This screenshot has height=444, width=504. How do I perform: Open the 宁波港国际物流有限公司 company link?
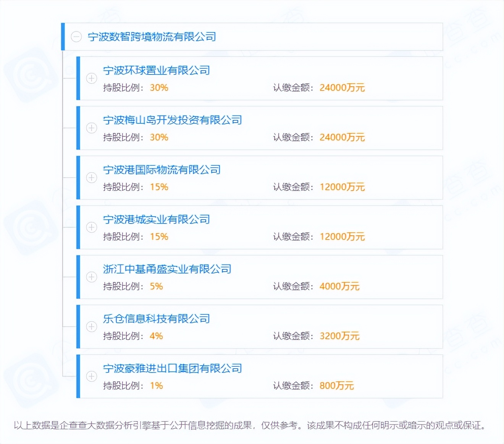162,170
